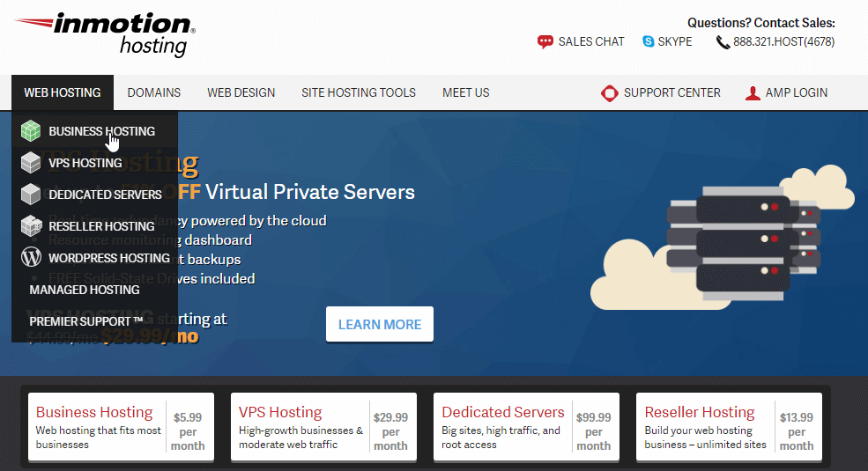Click 'Web hosting that fits most businesses' text
This screenshot has height=471, width=868.
click(99, 438)
